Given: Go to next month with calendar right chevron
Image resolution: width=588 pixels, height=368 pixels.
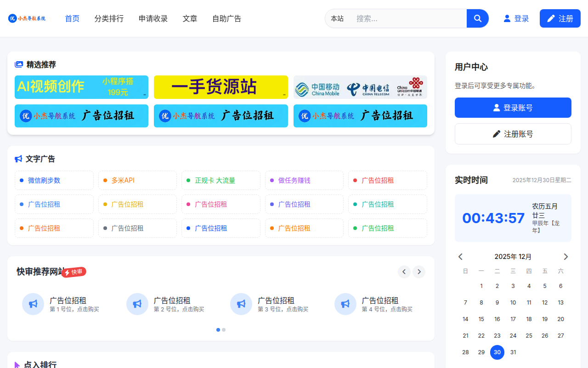Looking at the screenshot, I should click(566, 256).
